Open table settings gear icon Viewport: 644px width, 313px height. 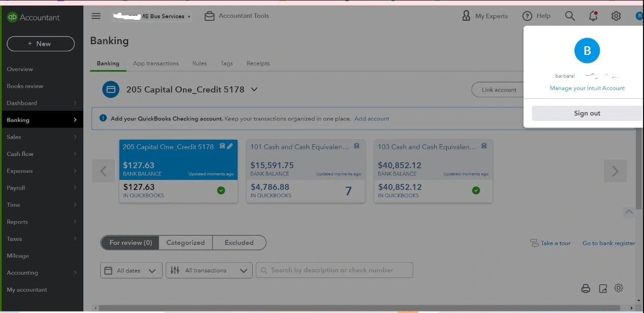click(x=619, y=288)
